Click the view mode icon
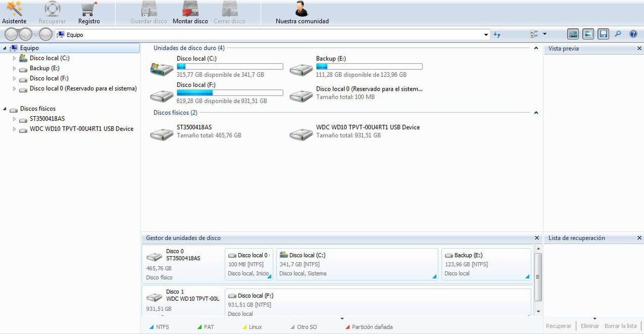Image resolution: width=644 pixels, height=334 pixels. pyautogui.click(x=534, y=34)
